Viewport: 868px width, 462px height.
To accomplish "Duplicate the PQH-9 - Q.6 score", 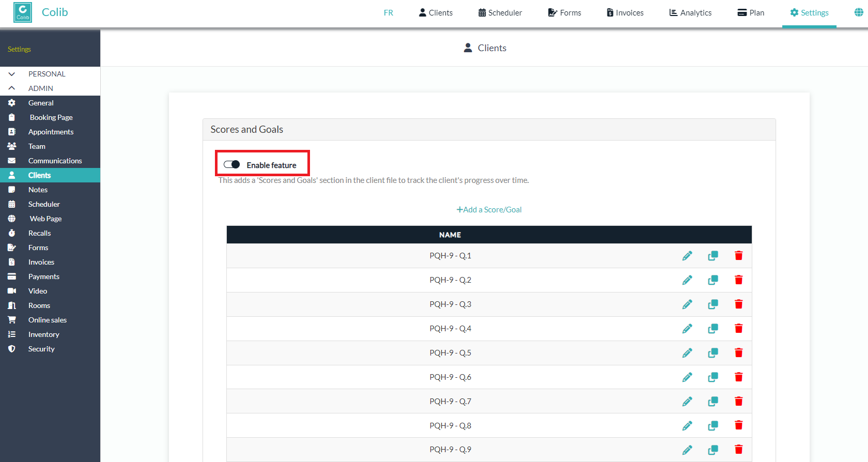I will (713, 377).
